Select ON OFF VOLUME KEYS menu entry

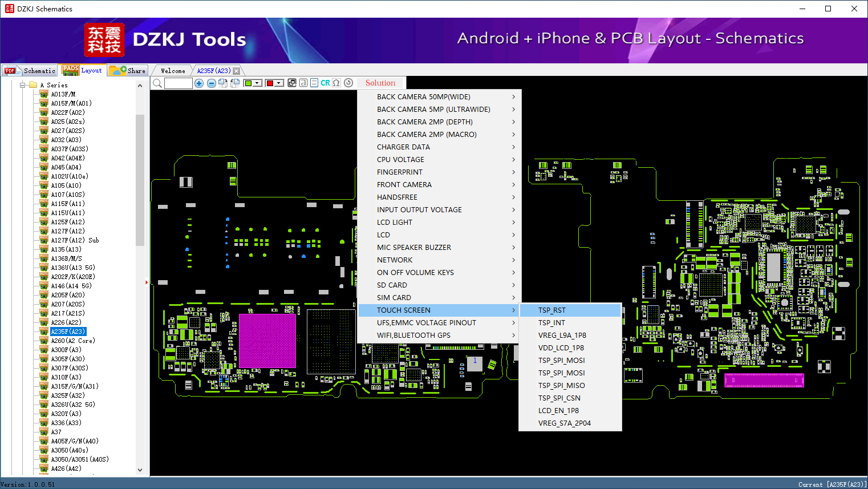click(x=437, y=273)
